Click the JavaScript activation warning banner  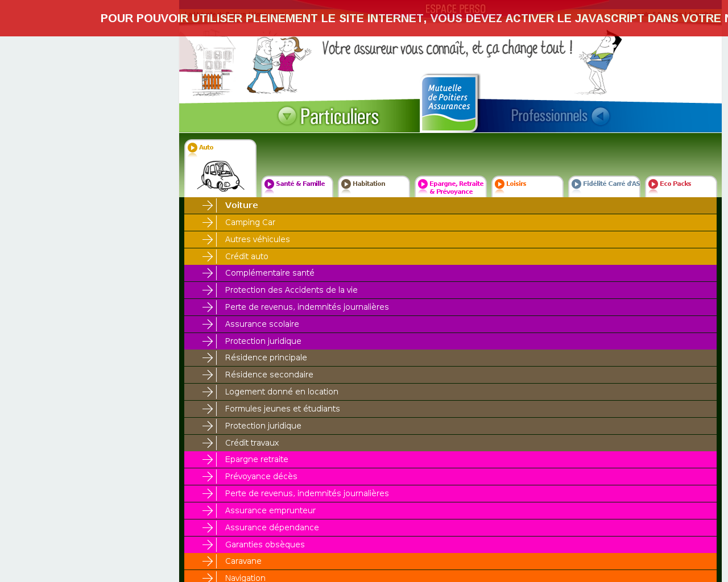[364, 18]
